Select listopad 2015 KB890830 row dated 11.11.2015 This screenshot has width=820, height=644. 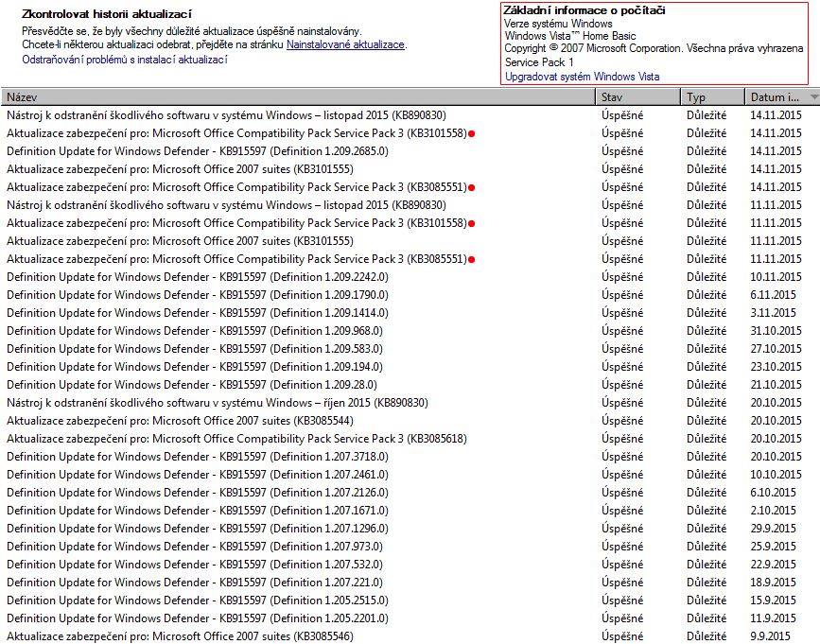tap(410, 205)
